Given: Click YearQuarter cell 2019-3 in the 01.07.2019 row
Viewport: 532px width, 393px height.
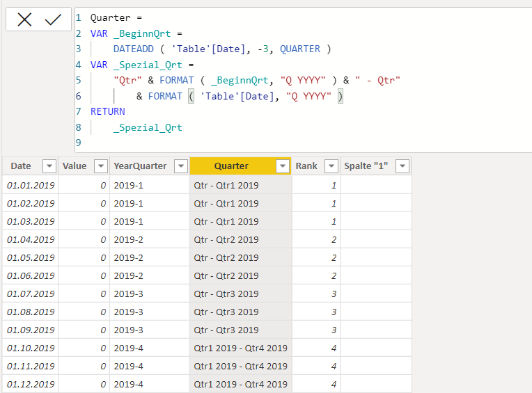Looking at the screenshot, I should (x=150, y=294).
